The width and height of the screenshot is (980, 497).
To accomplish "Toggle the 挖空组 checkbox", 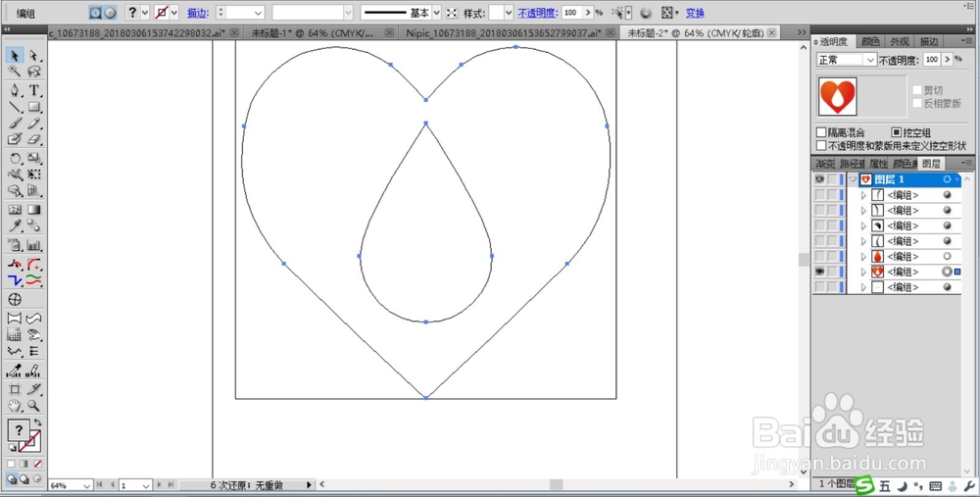I will [x=896, y=132].
